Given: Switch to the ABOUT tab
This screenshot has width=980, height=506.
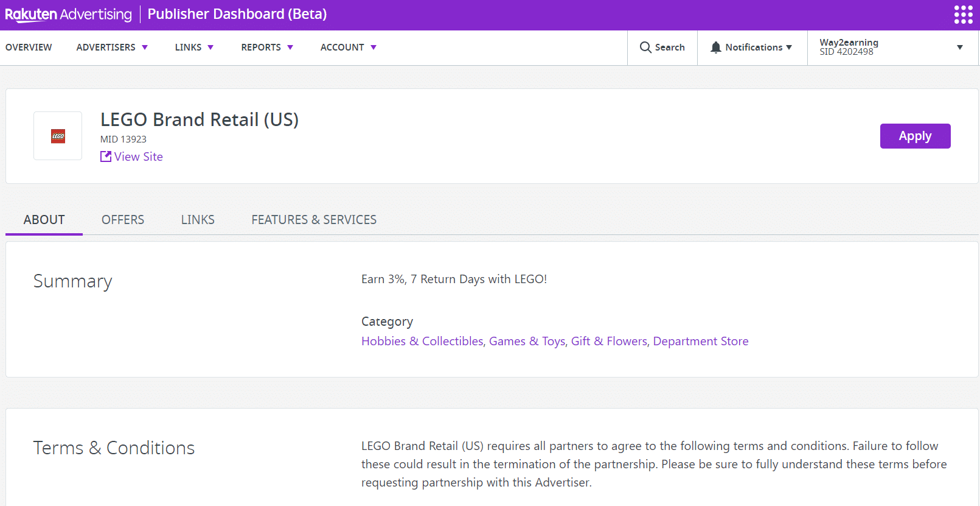Looking at the screenshot, I should pyautogui.click(x=44, y=220).
